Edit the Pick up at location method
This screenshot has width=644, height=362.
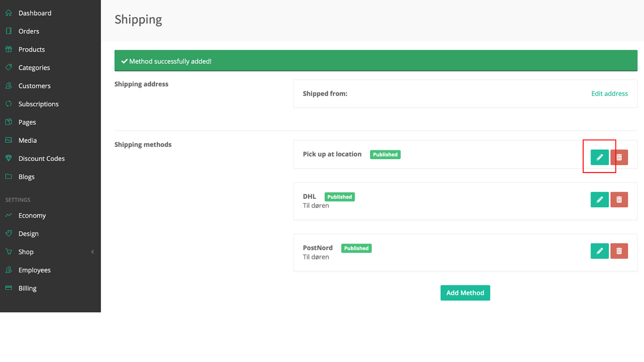tap(599, 157)
